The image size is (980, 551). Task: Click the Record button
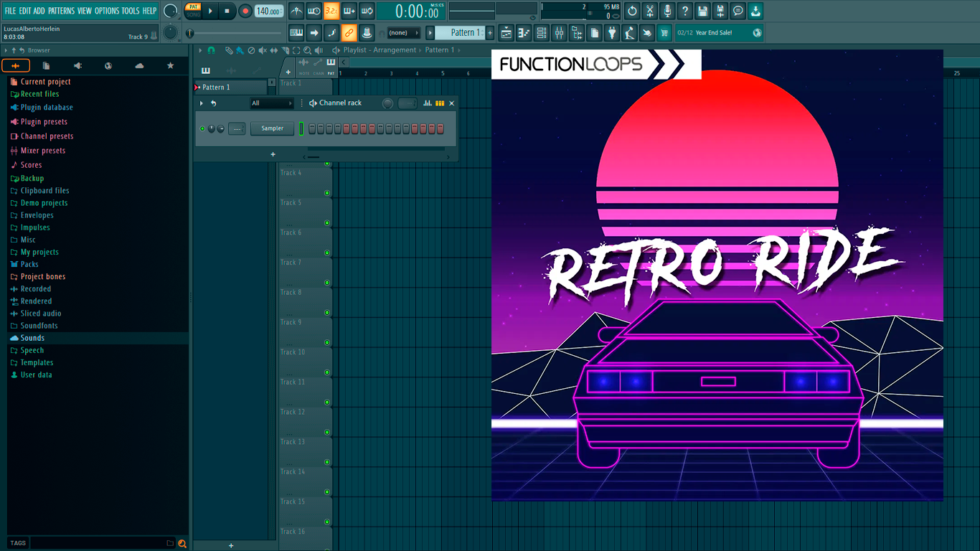[245, 11]
